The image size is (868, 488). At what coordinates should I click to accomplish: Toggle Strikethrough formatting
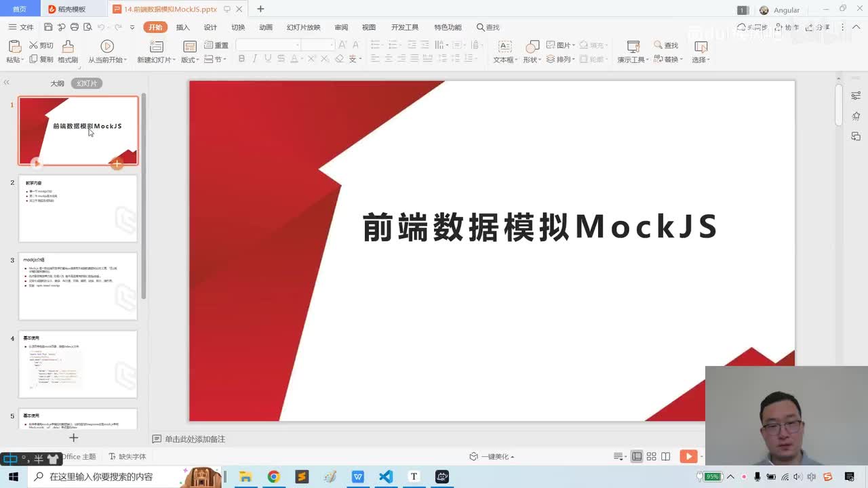(281, 59)
